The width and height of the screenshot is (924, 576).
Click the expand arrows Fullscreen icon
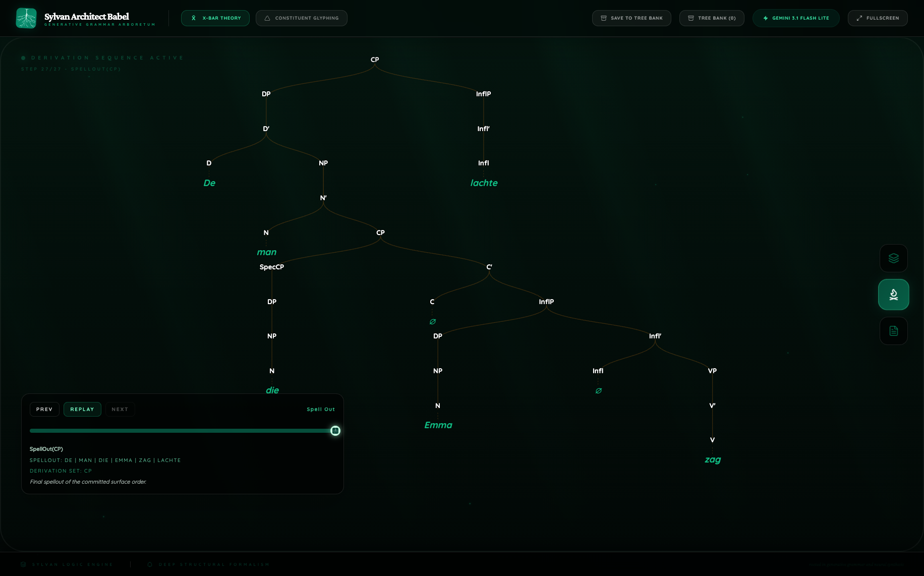[x=859, y=18]
